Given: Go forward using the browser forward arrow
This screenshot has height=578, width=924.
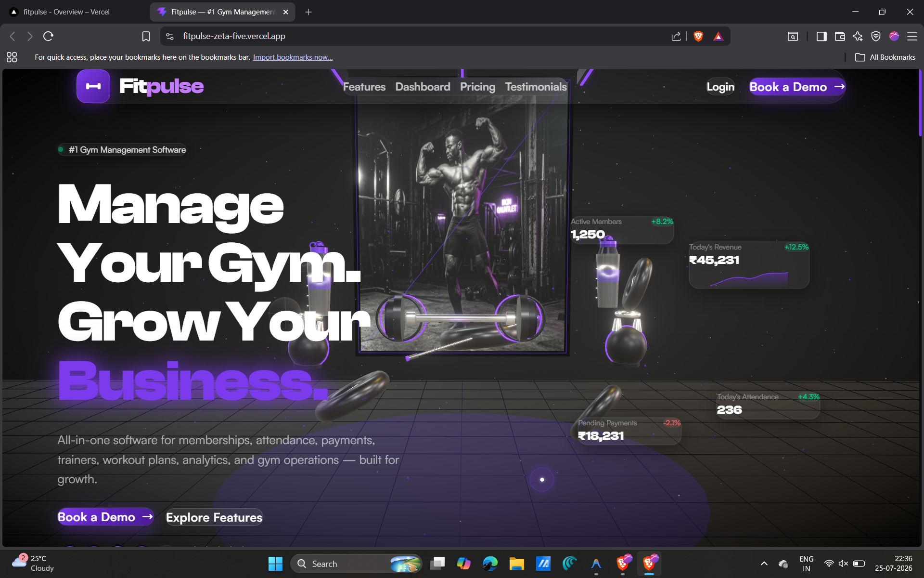Looking at the screenshot, I should pyautogui.click(x=30, y=36).
